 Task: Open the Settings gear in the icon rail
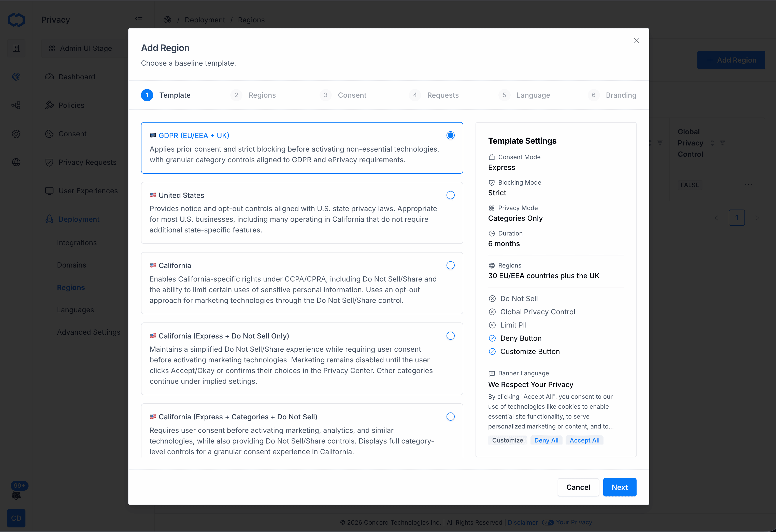coord(16,134)
